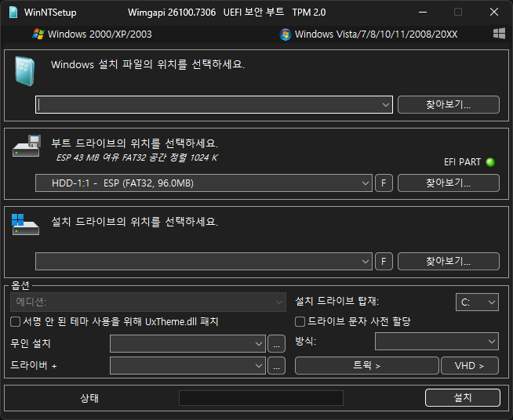Screen dimensions: 513x420
Task: Click the Windows XP flag icon
Action: pos(38,34)
